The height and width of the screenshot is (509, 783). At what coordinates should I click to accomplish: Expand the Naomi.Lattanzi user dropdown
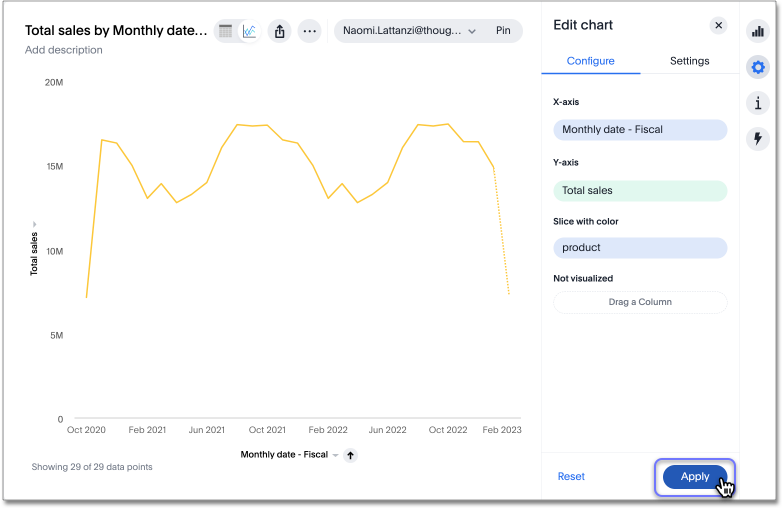(x=471, y=31)
